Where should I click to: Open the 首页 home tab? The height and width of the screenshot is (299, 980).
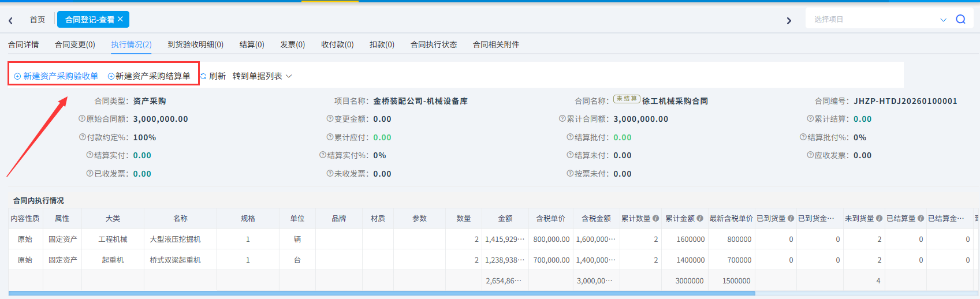[38, 20]
